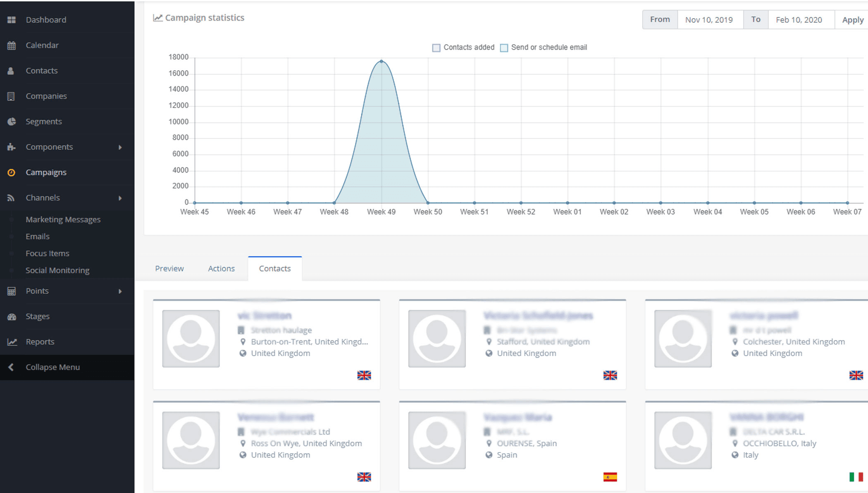The height and width of the screenshot is (493, 868).
Task: Click the Week 49 peak data point
Action: (381, 61)
